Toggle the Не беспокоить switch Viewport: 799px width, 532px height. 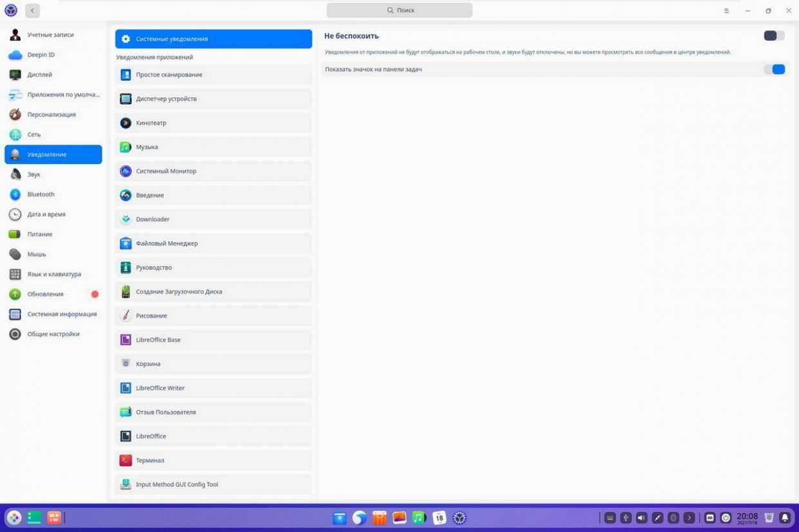(774, 35)
